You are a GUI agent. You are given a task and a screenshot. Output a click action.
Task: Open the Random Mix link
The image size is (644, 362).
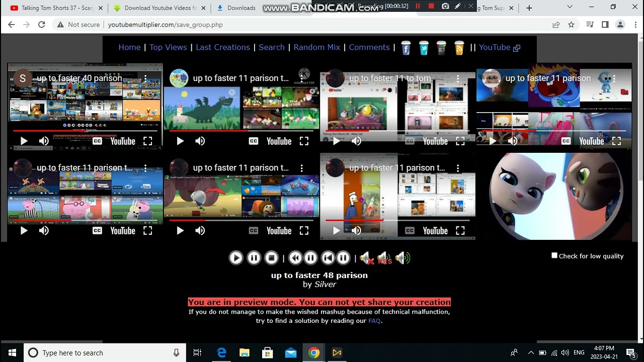(317, 47)
